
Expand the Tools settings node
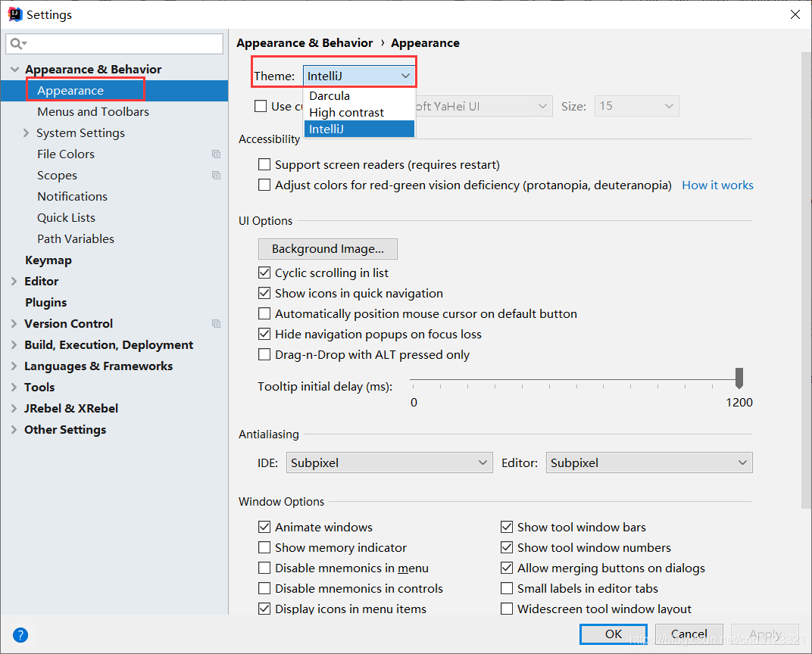tap(14, 387)
